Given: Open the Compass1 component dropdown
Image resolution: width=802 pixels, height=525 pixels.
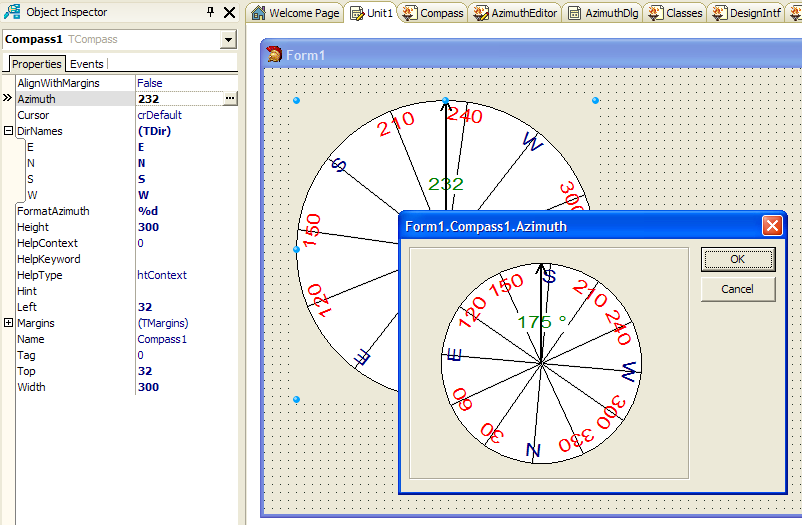Looking at the screenshot, I should pyautogui.click(x=229, y=39).
